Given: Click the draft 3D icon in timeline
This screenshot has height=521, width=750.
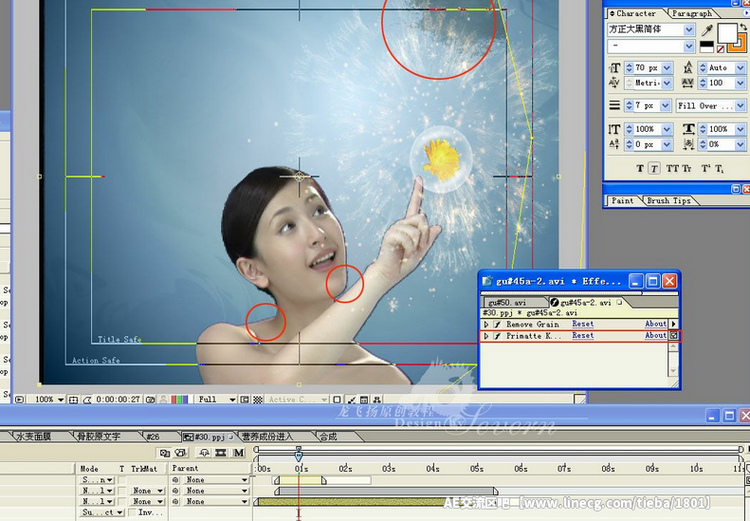Looking at the screenshot, I should 181,453.
